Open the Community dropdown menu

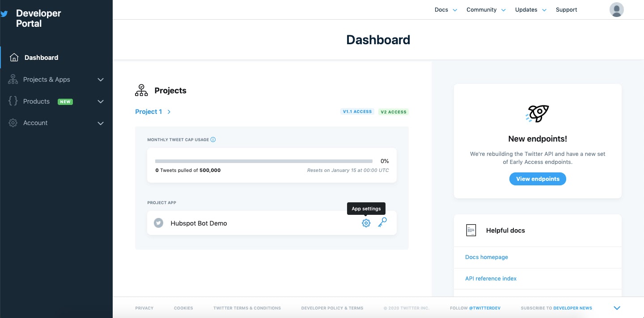(x=486, y=10)
